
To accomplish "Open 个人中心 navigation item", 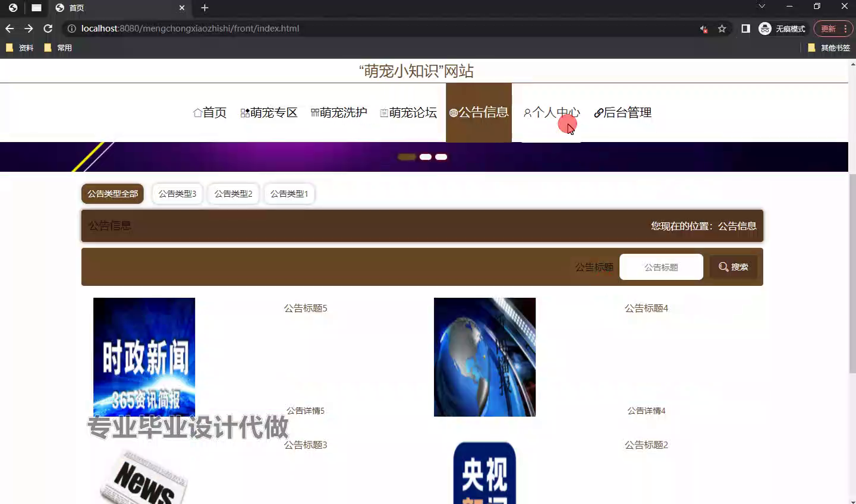I will [x=552, y=113].
